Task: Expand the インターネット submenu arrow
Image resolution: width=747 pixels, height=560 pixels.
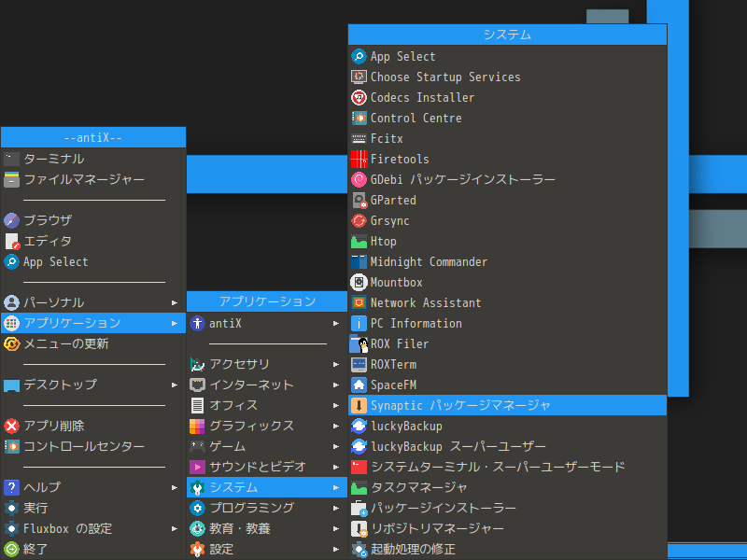Action: click(x=336, y=385)
